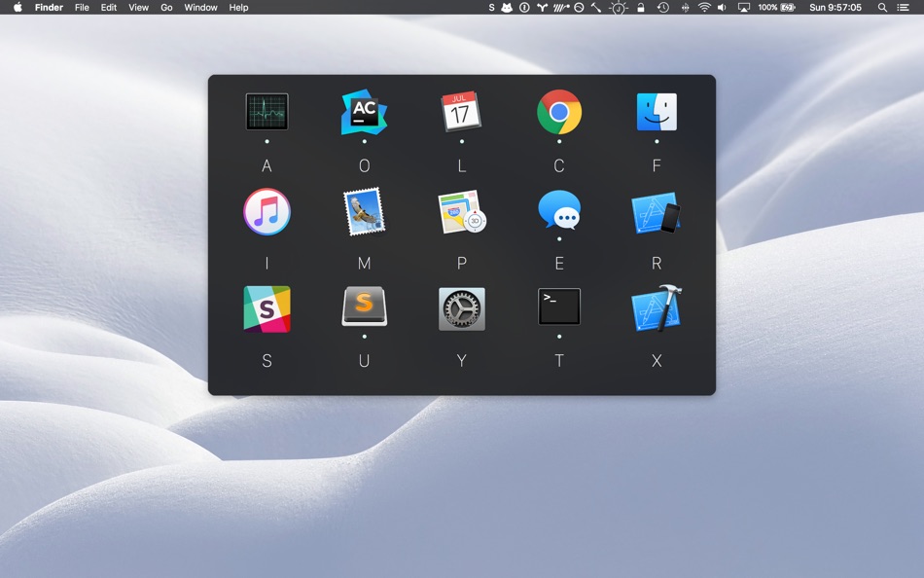Open the File menu

pos(82,7)
